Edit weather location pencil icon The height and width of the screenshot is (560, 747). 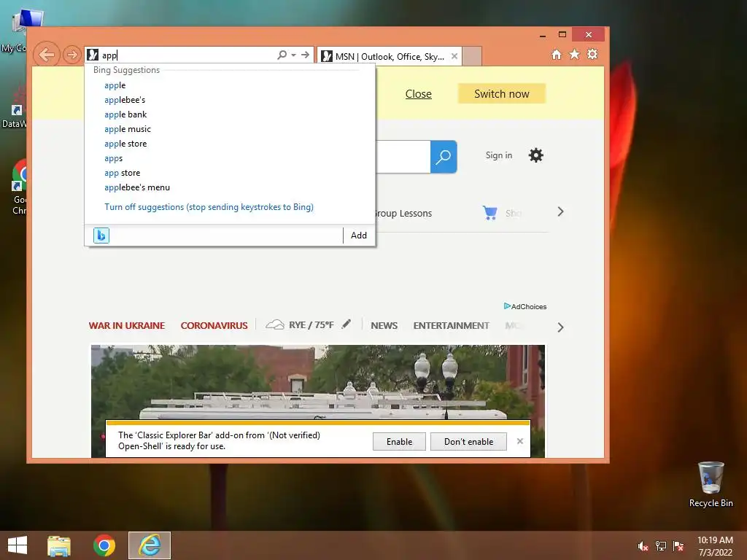tap(347, 324)
